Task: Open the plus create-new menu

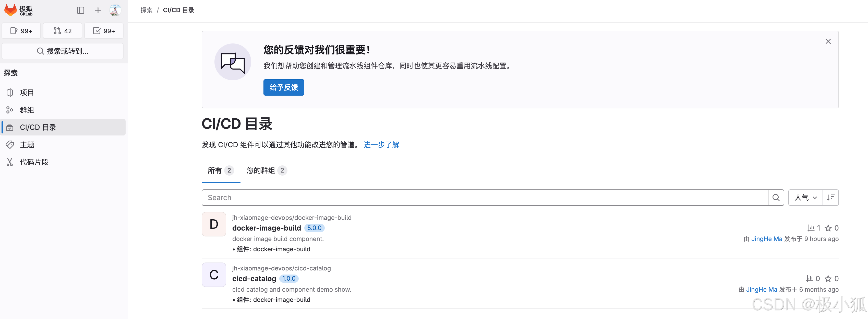Action: (x=98, y=10)
